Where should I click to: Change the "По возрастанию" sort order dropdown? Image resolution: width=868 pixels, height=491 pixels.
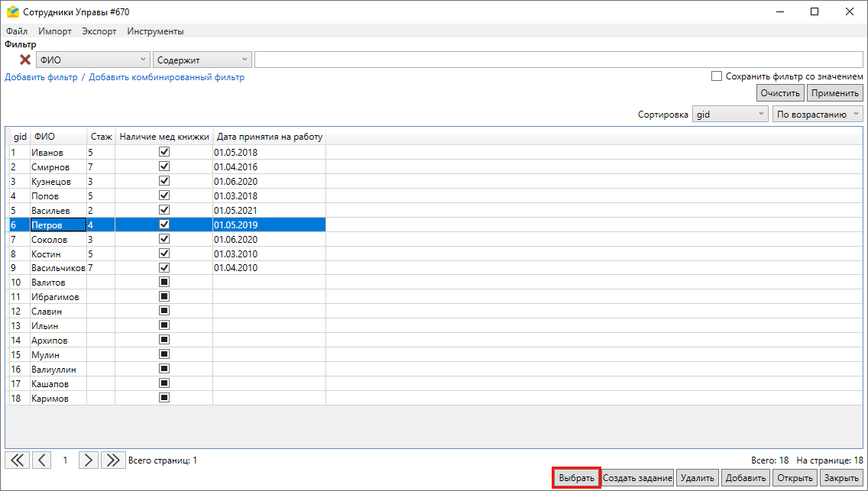coord(817,115)
